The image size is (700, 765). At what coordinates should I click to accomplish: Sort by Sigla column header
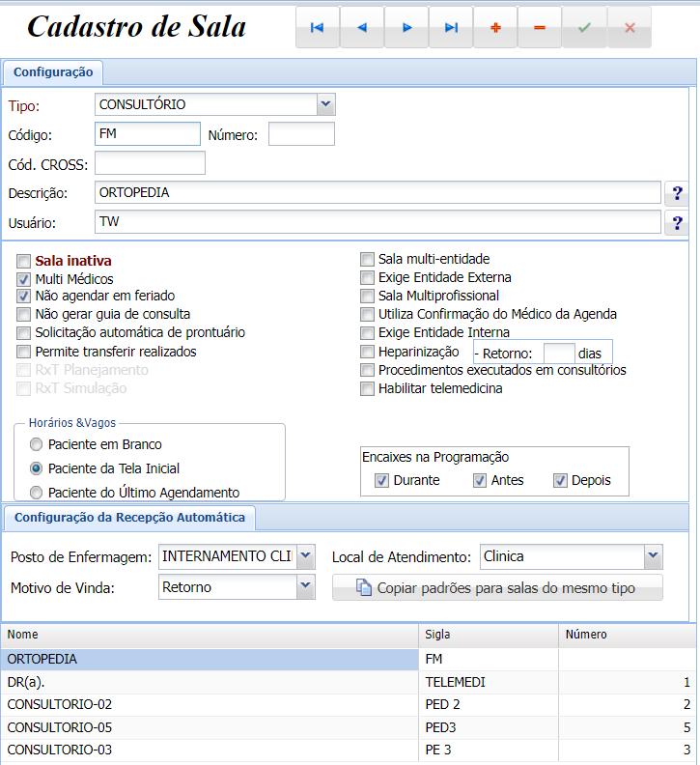tap(489, 635)
